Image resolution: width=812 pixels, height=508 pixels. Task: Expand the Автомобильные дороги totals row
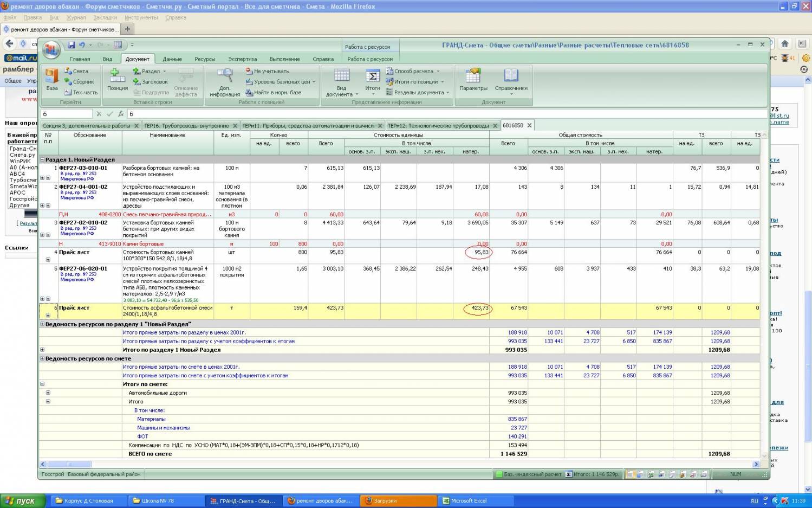48,393
